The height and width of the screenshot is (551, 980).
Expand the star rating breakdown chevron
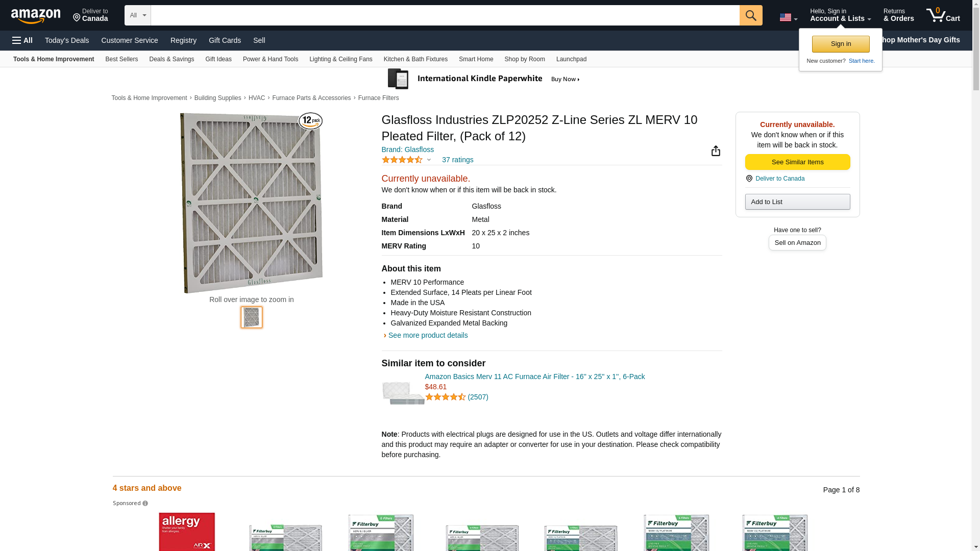click(x=429, y=160)
